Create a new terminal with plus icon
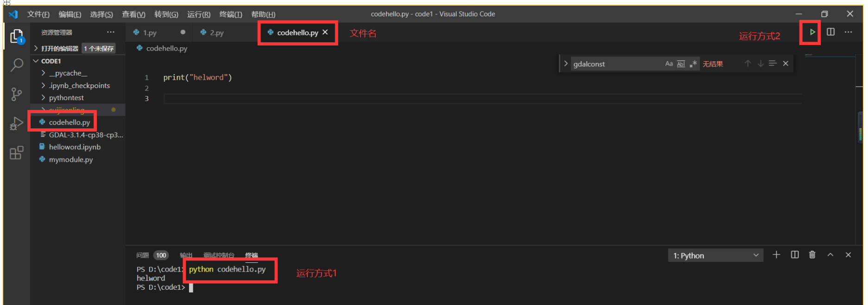Screen dimensions: 868x305 tap(776, 254)
